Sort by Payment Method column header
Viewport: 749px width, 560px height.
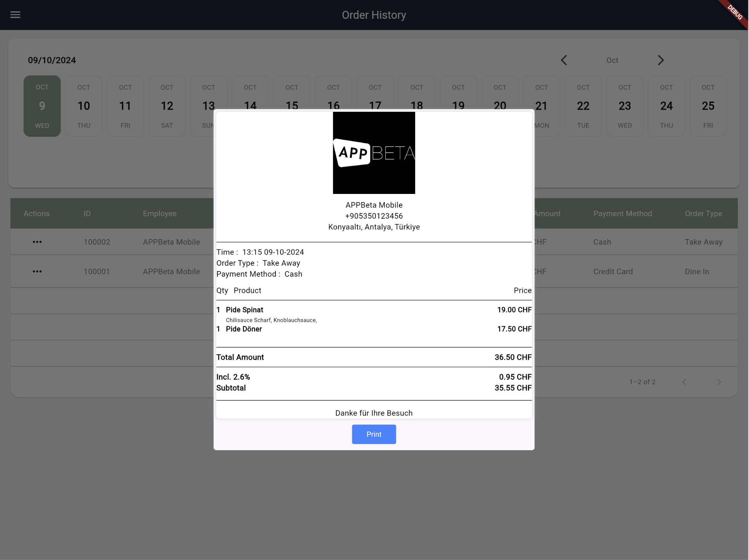tap(622, 213)
